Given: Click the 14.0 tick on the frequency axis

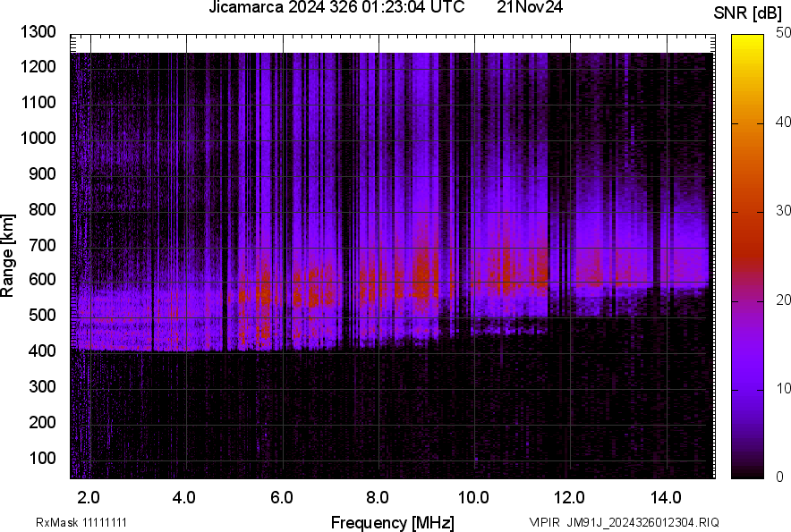Looking at the screenshot, I should [x=666, y=496].
